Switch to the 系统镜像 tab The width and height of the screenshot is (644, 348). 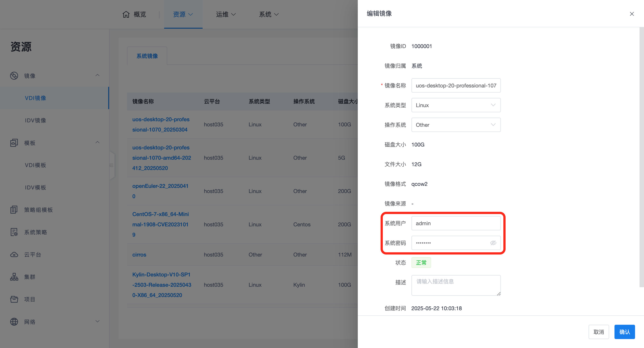[147, 56]
